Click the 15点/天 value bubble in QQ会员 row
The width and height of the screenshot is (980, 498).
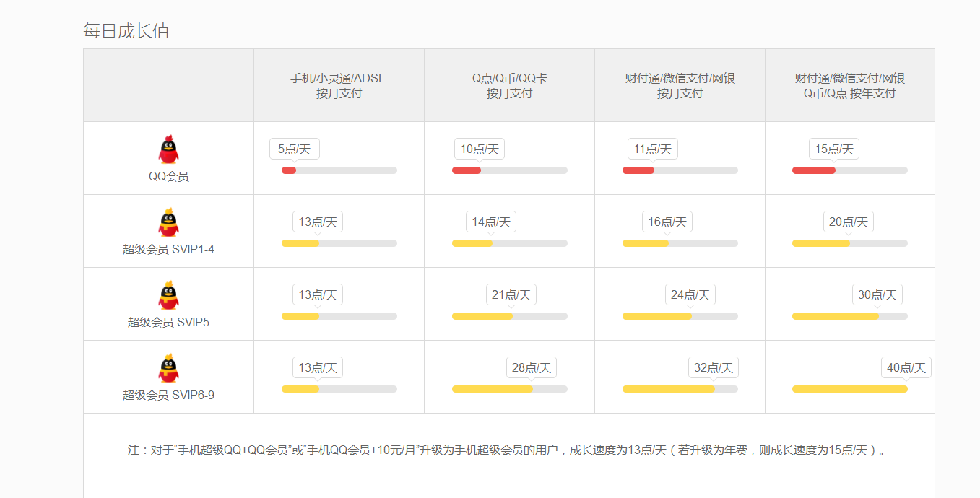(834, 149)
